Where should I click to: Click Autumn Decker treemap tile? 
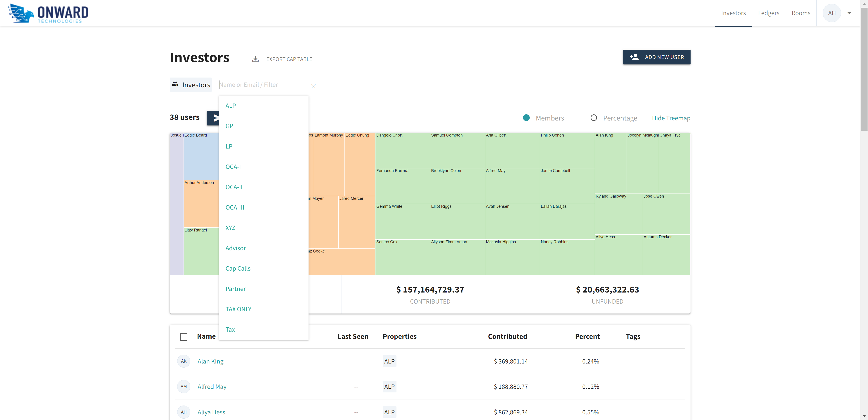click(x=667, y=255)
